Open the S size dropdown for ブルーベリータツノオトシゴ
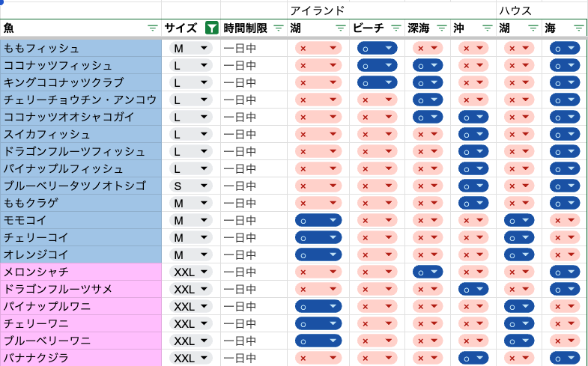This screenshot has width=588, height=366. pos(191,186)
